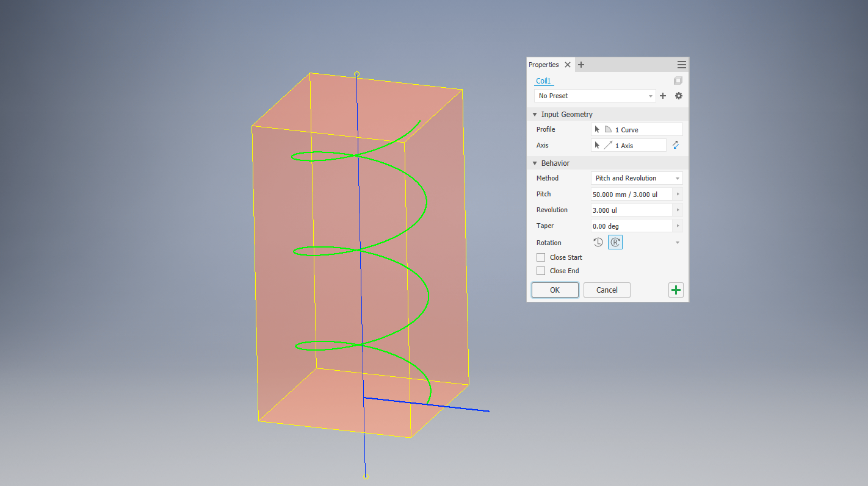Open the Method dropdown showing Pitch and Revolution
This screenshot has width=868, height=486.
[x=636, y=177]
